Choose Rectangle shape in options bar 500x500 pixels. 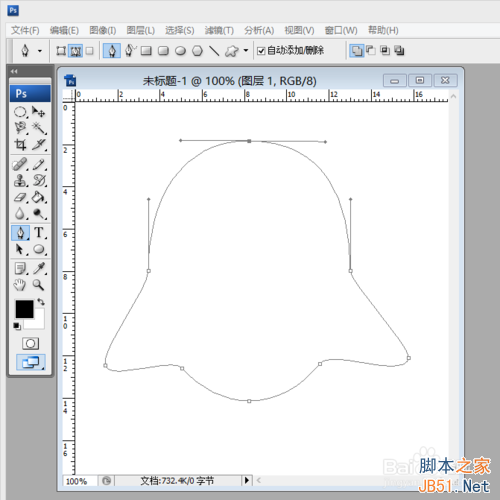pos(146,51)
